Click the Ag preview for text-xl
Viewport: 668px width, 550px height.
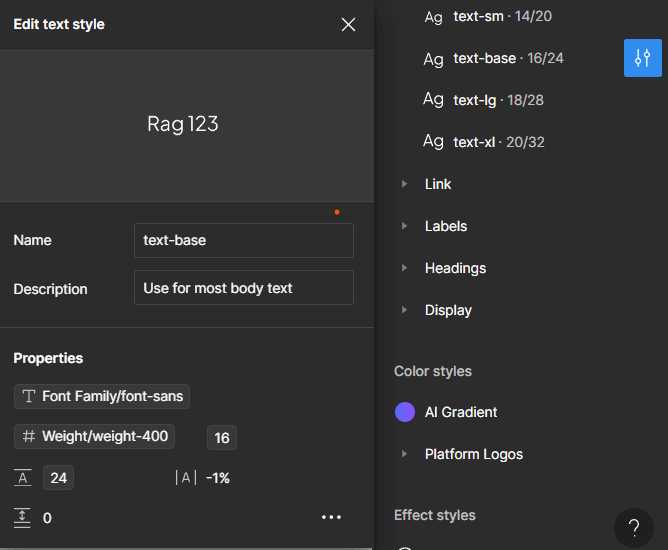tap(433, 141)
